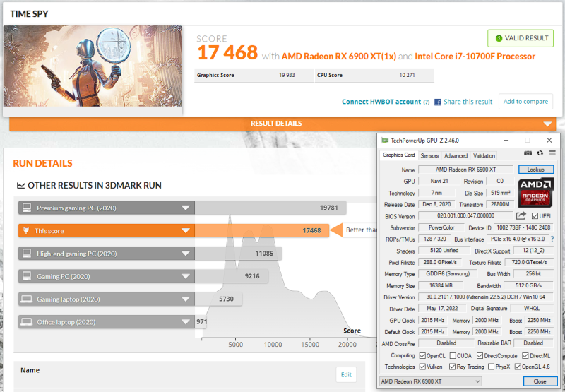Open the Connect HWBOT account link
565x392 pixels.
click(x=381, y=102)
